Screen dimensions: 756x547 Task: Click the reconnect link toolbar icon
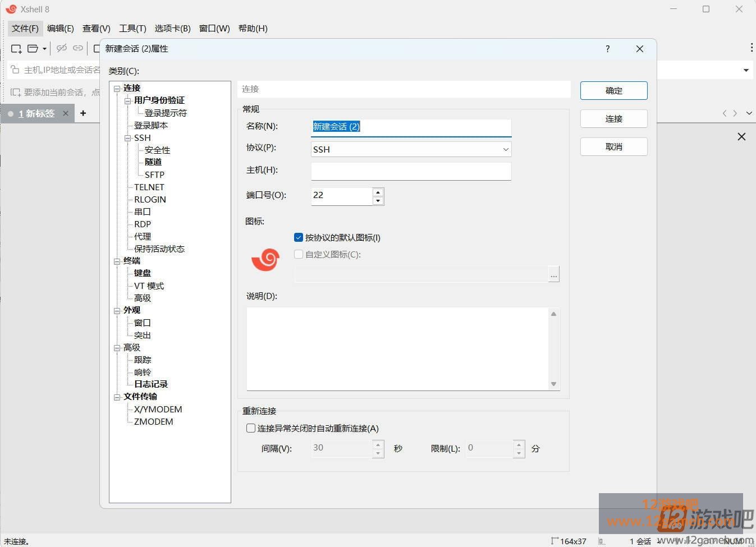tap(78, 48)
